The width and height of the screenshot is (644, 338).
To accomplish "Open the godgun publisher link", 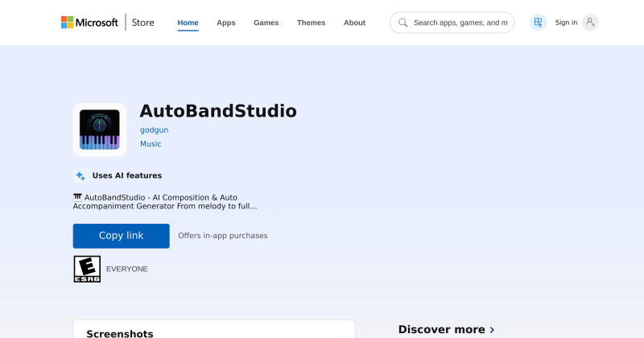I will coord(154,130).
